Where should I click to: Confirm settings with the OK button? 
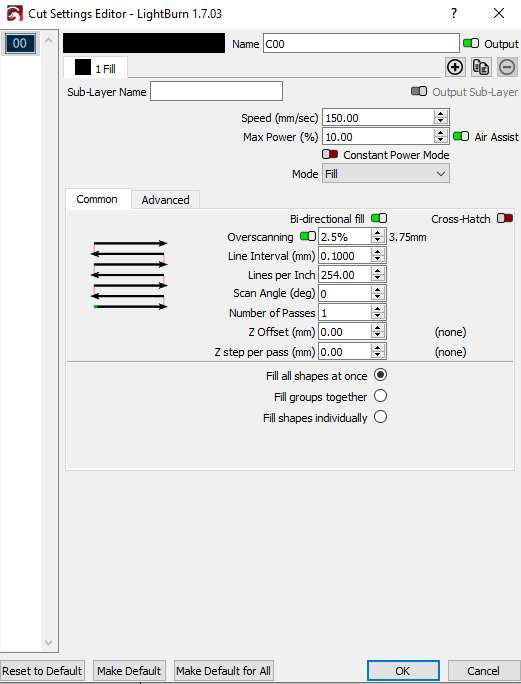(403, 670)
